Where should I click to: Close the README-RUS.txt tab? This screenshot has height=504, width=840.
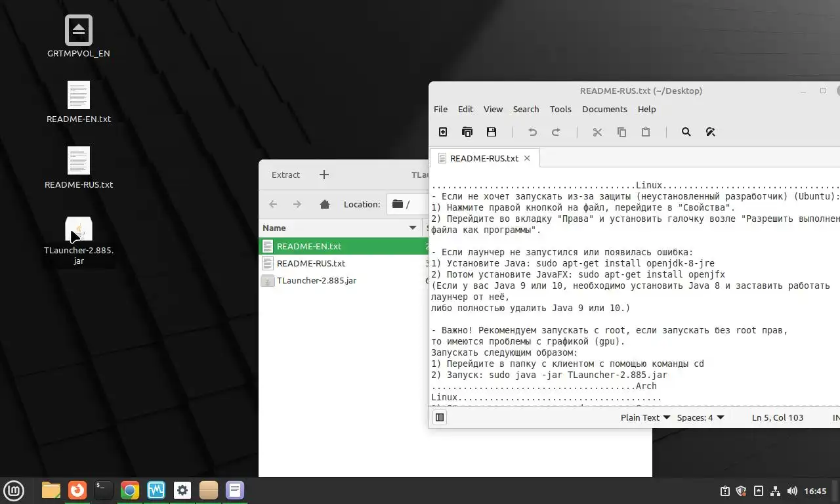coord(527,158)
